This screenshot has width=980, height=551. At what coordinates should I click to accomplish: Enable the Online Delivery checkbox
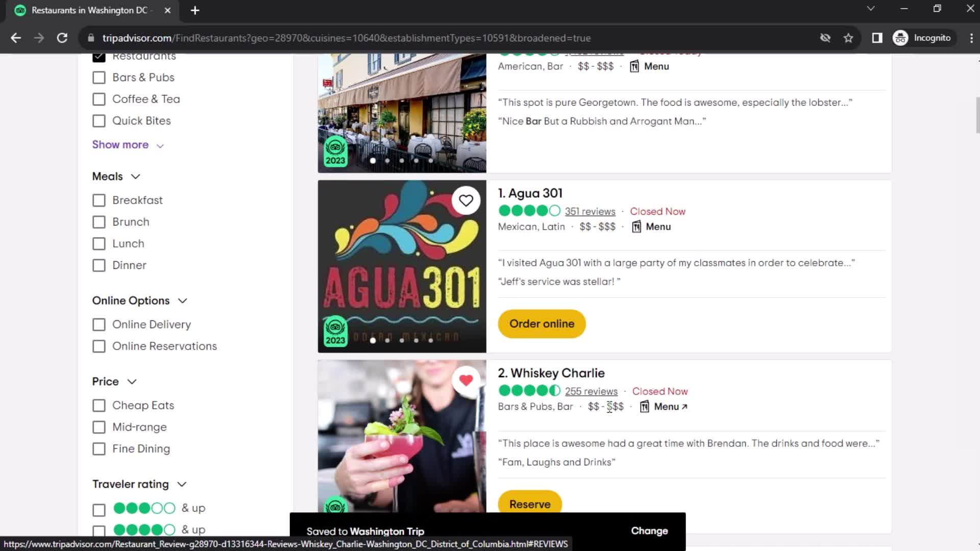[x=99, y=324]
